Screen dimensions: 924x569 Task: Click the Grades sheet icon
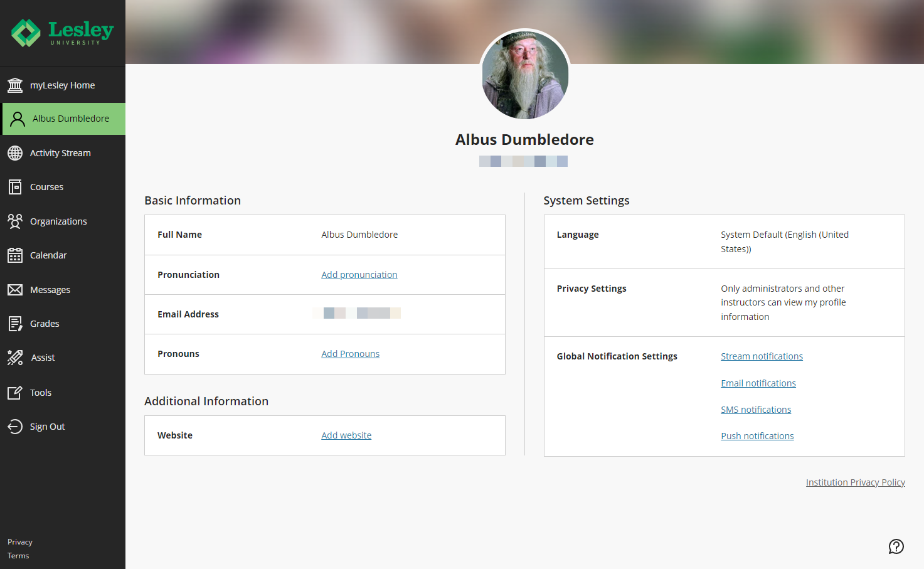[15, 324]
